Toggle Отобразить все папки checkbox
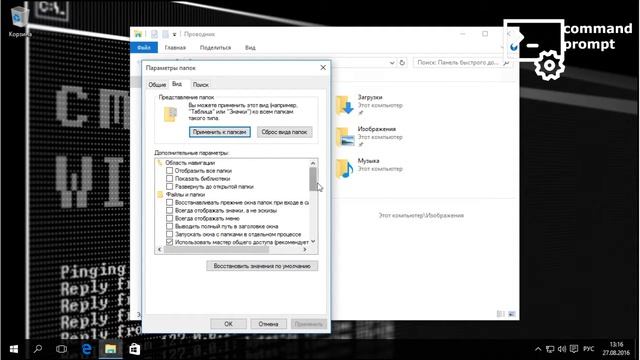This screenshot has width=640, height=360. tap(169, 171)
